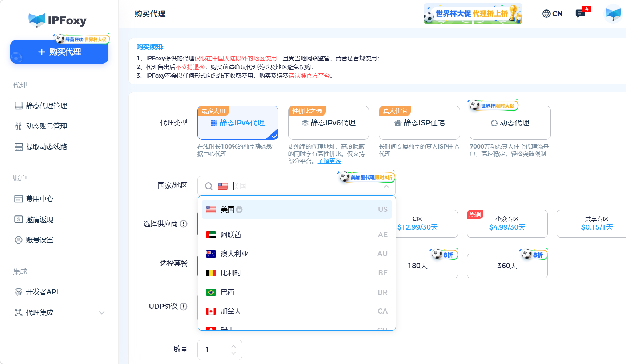
Task: Open 开发者API page
Action: pyautogui.click(x=36, y=292)
